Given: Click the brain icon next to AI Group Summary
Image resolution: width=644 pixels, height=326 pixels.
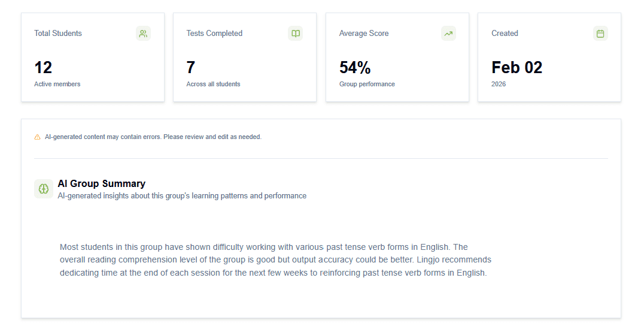Looking at the screenshot, I should pos(44,189).
